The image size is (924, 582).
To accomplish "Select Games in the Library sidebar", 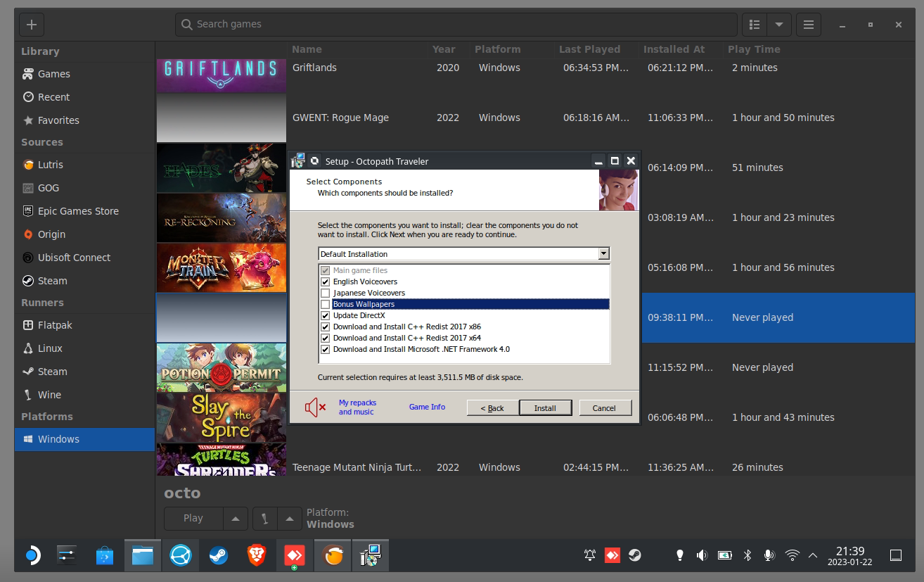I will pyautogui.click(x=84, y=74).
